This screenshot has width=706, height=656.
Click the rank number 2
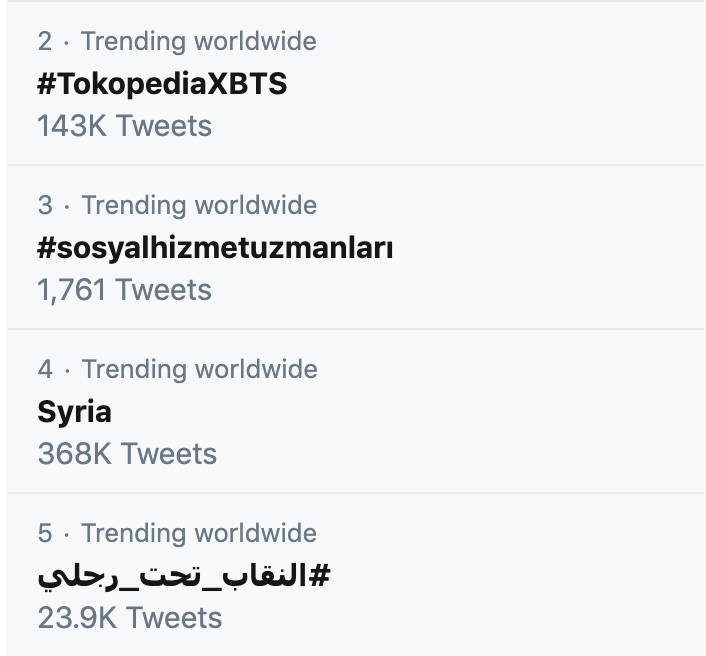click(x=45, y=42)
